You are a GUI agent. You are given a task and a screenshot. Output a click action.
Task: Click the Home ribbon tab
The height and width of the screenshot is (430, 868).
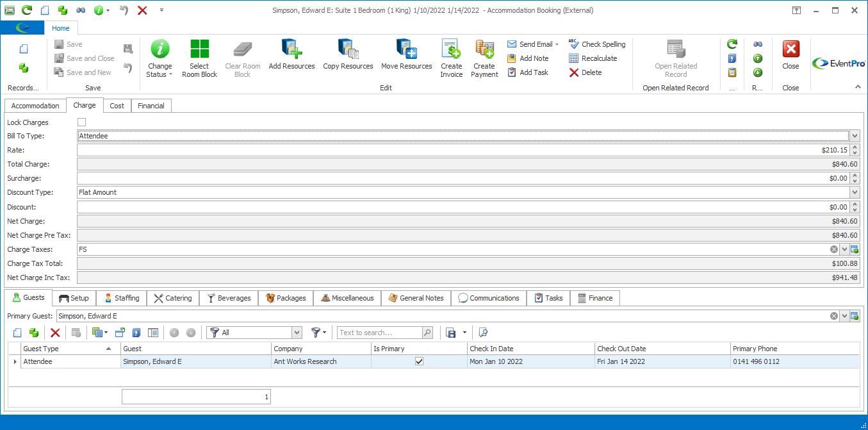61,28
